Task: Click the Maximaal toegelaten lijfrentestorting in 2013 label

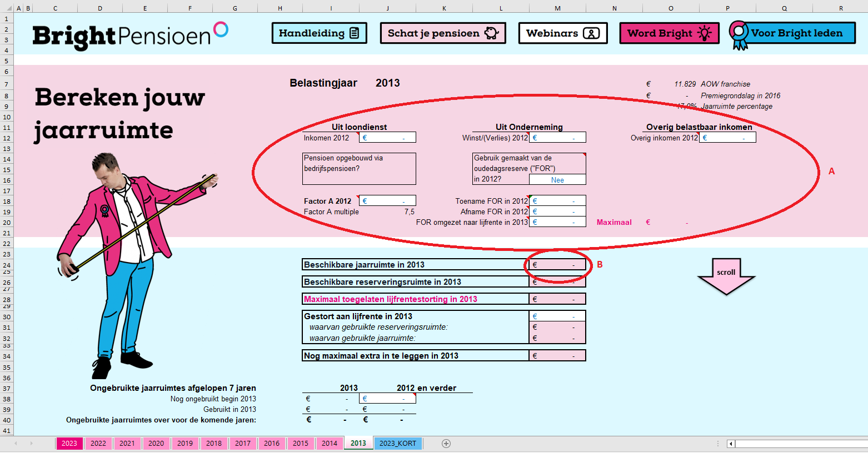Action: [391, 299]
